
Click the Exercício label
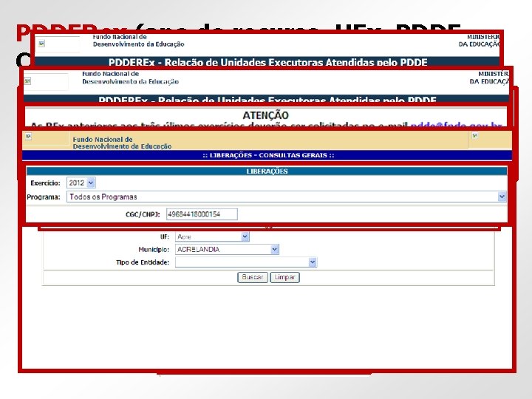[x=46, y=183]
